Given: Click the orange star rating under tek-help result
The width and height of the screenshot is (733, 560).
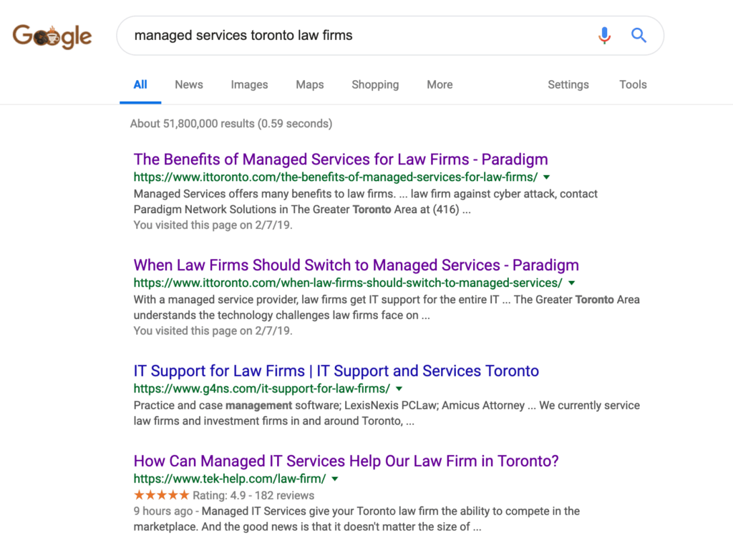Looking at the screenshot, I should click(x=161, y=494).
